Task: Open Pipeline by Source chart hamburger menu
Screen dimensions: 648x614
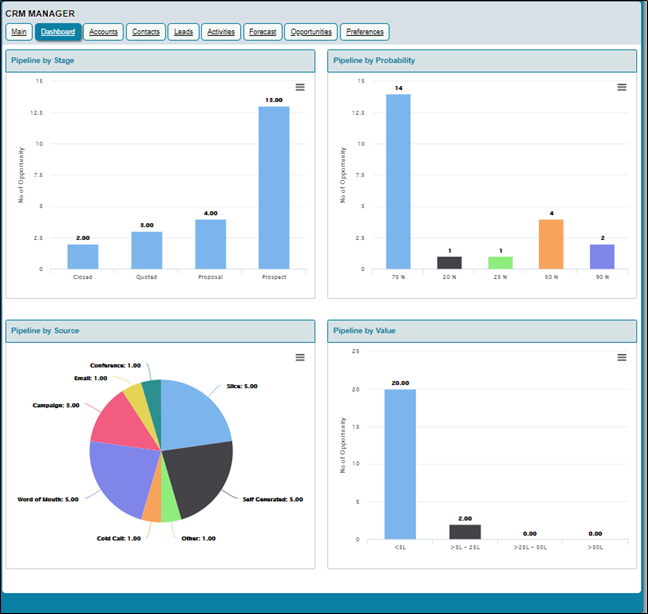Action: pos(300,358)
